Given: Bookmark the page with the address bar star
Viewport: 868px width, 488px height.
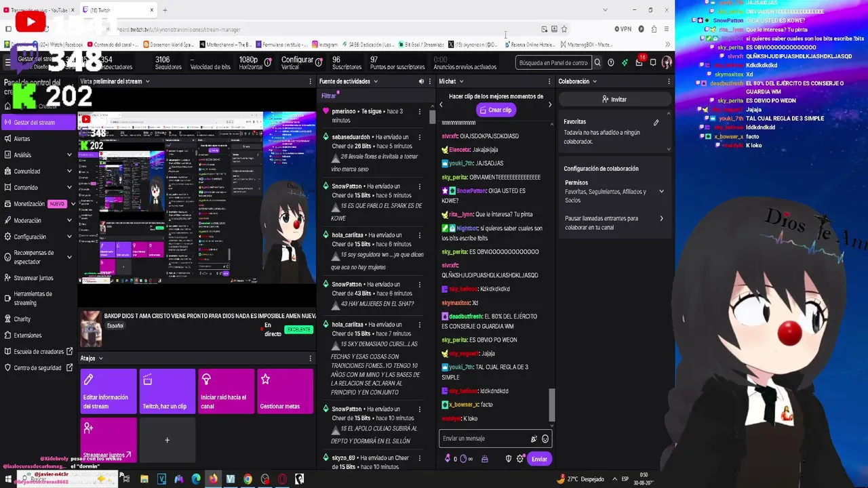Looking at the screenshot, I should [x=564, y=29].
